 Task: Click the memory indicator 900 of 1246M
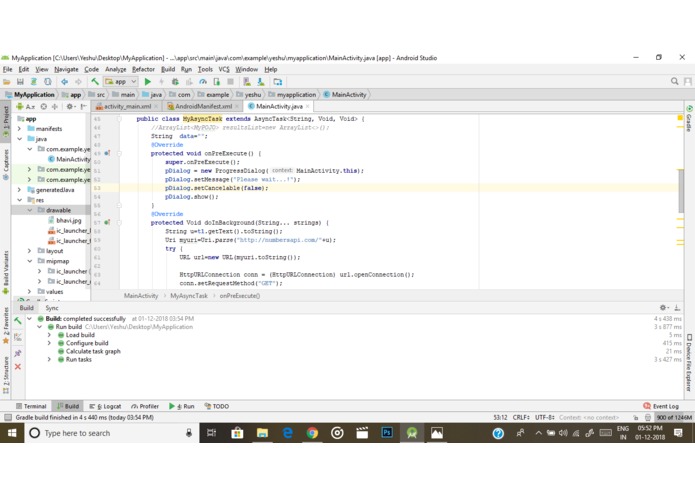[674, 417]
